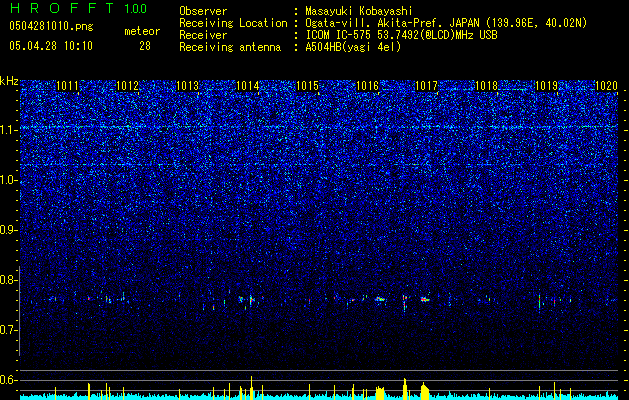The image size is (629, 400).
Task: Select the file name 0504281010.png
Action: pyautogui.click(x=51, y=26)
